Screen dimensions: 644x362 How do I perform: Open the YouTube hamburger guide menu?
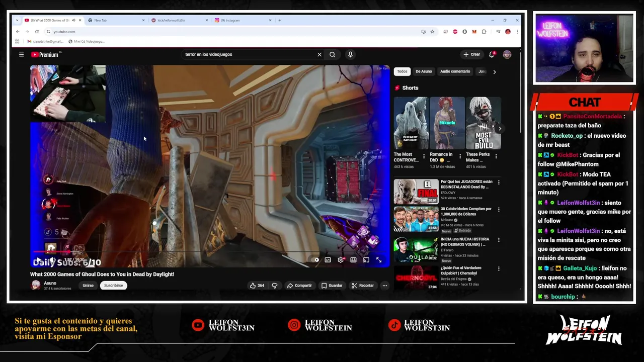pyautogui.click(x=21, y=54)
